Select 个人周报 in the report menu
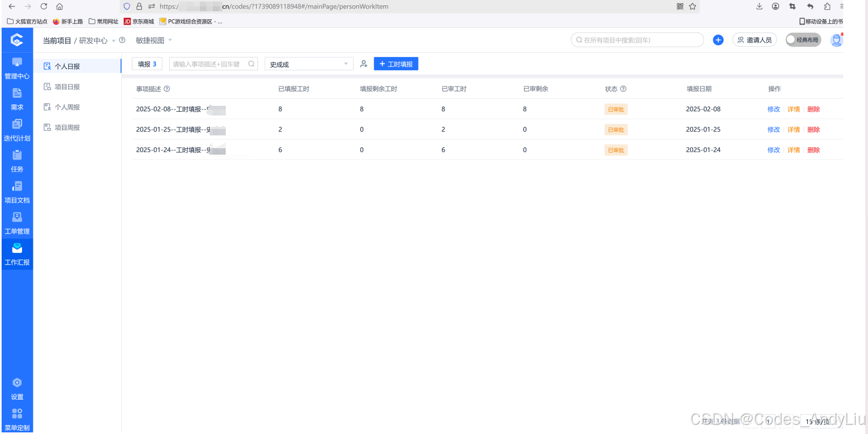The image size is (868, 434). coord(77,107)
